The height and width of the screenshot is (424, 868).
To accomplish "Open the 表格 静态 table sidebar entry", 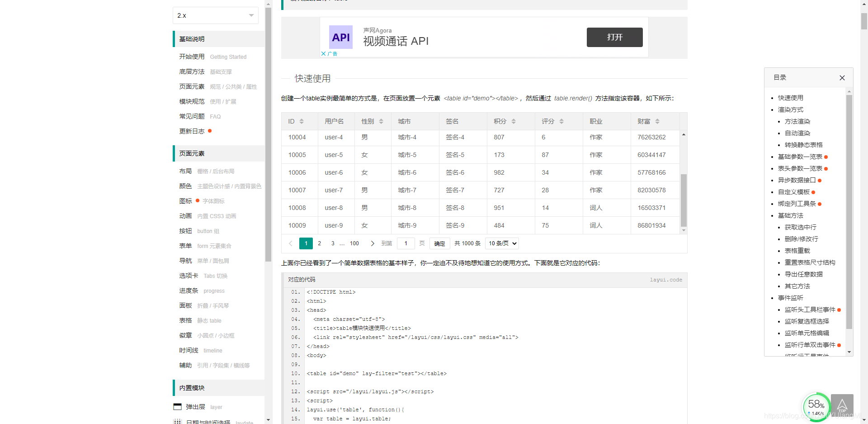I will [x=185, y=320].
